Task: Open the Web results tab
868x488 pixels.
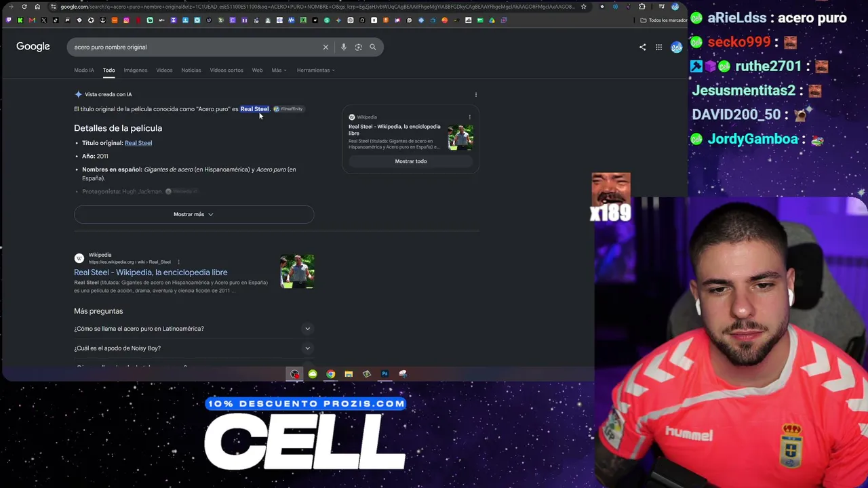Action: [x=257, y=70]
